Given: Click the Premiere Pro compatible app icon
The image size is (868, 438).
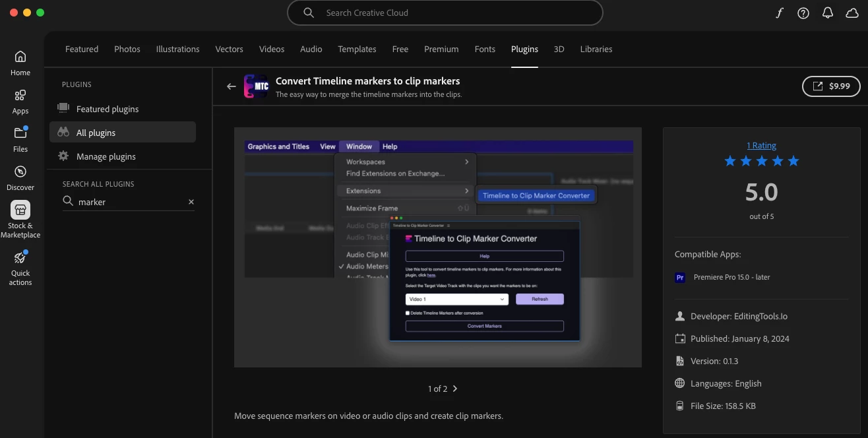Looking at the screenshot, I should 680,278.
